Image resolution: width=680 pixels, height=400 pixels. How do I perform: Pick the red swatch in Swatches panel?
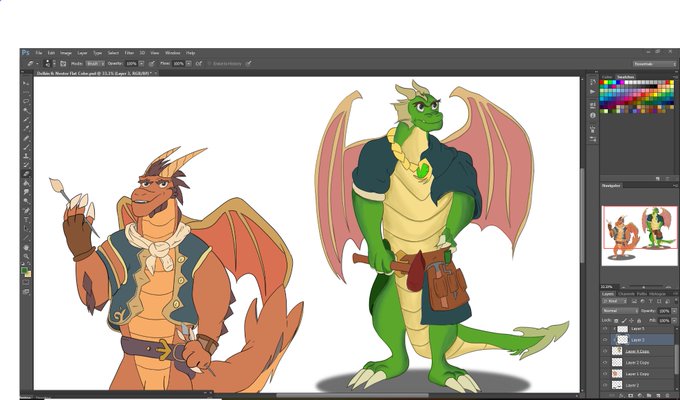(x=602, y=82)
